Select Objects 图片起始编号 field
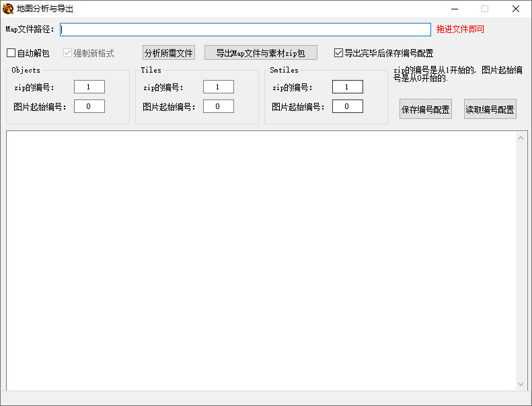Viewport: 532px width, 406px height. pos(89,106)
